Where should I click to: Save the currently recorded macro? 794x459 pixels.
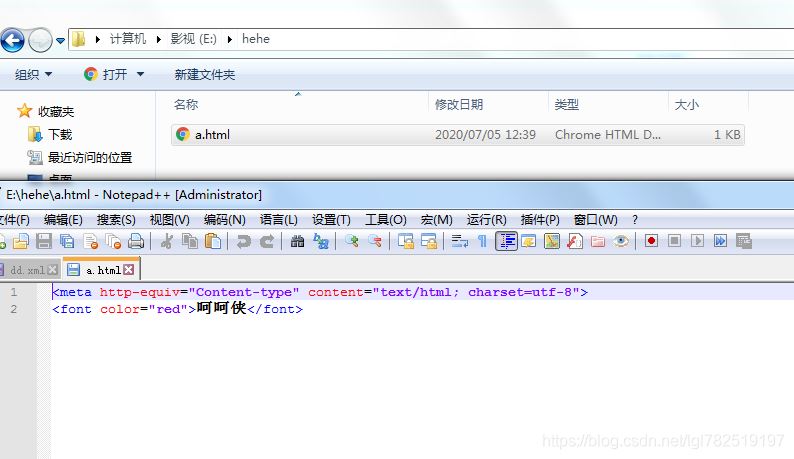point(744,241)
